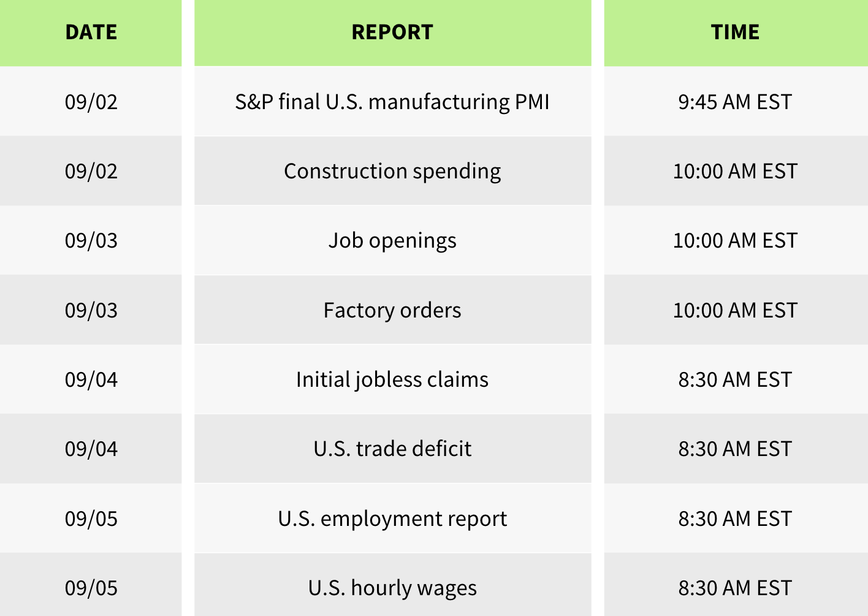Select the date cell for Initial jobless claims
868x616 pixels.
(x=91, y=379)
